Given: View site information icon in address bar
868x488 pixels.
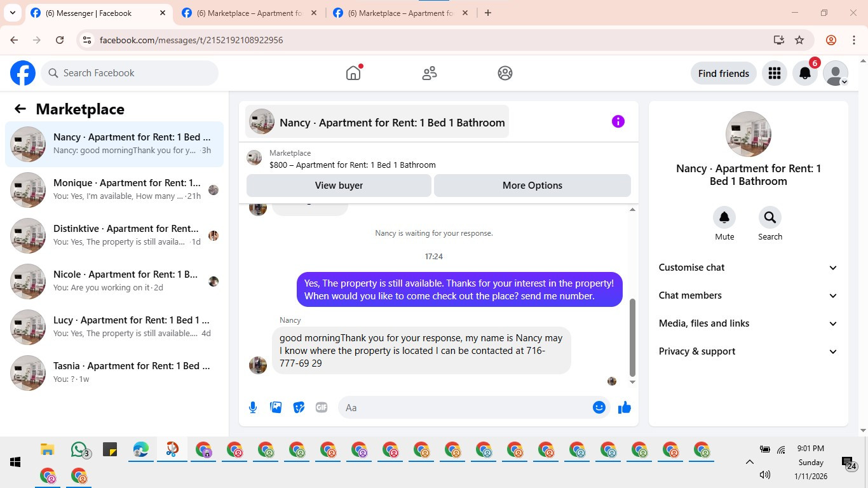Looking at the screenshot, I should click(x=87, y=40).
